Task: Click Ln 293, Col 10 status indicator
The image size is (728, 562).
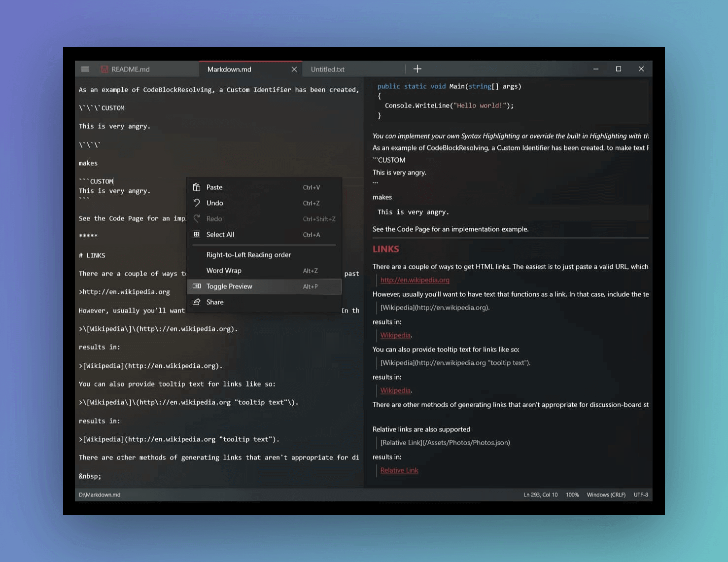Action: 541,495
